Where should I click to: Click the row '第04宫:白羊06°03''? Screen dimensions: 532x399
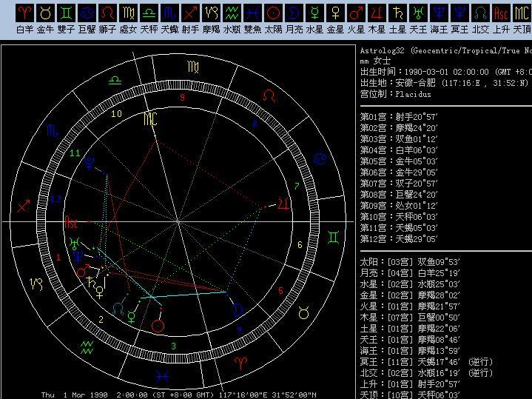click(x=399, y=150)
